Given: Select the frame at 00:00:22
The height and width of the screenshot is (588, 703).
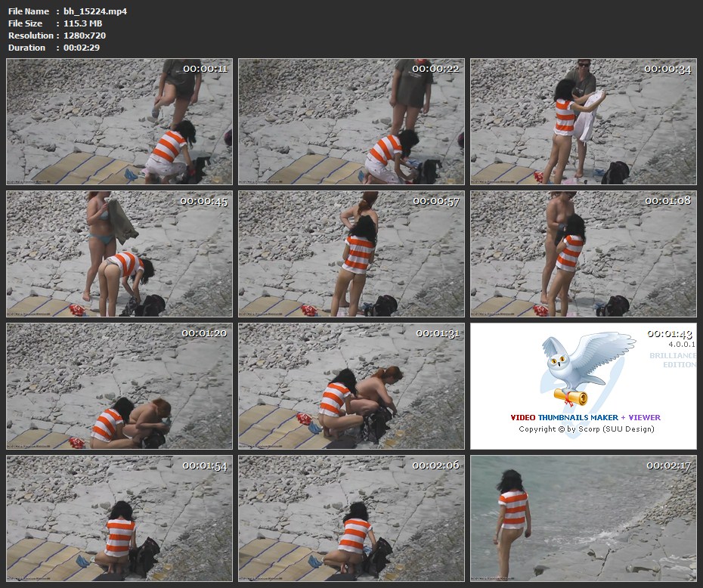Looking at the screenshot, I should click(351, 122).
